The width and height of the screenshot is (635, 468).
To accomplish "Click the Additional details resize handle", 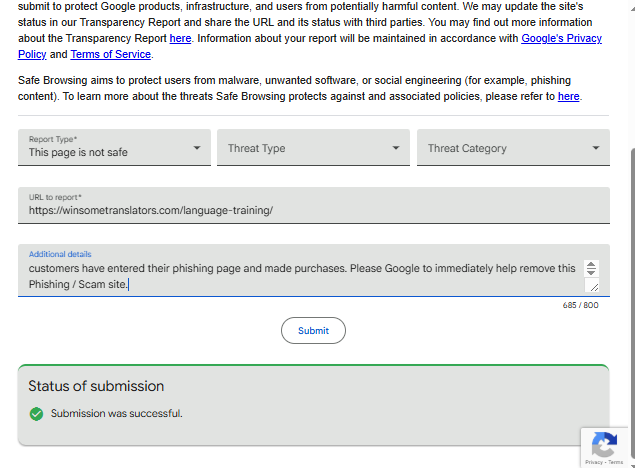I will (592, 286).
